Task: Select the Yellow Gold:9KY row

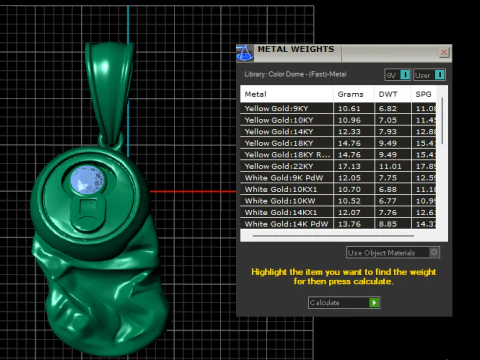Action: coord(338,108)
